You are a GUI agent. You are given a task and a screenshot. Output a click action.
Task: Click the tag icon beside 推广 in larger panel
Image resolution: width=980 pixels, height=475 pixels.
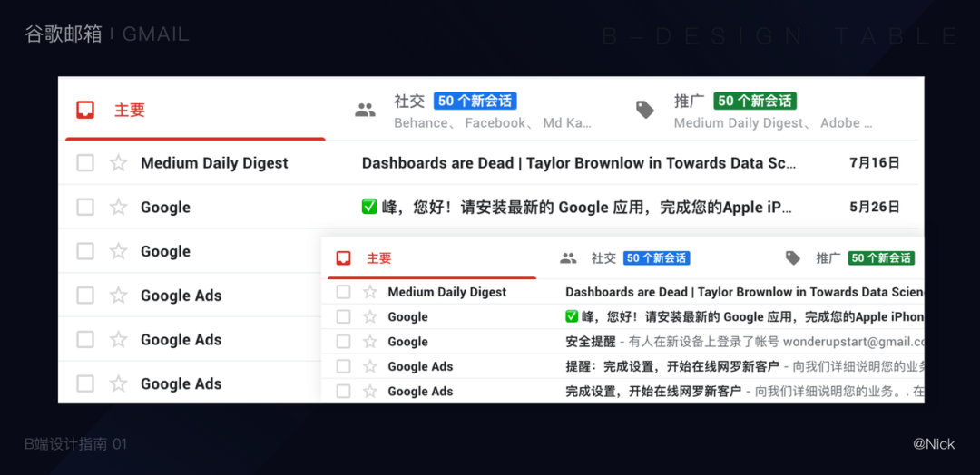(645, 111)
